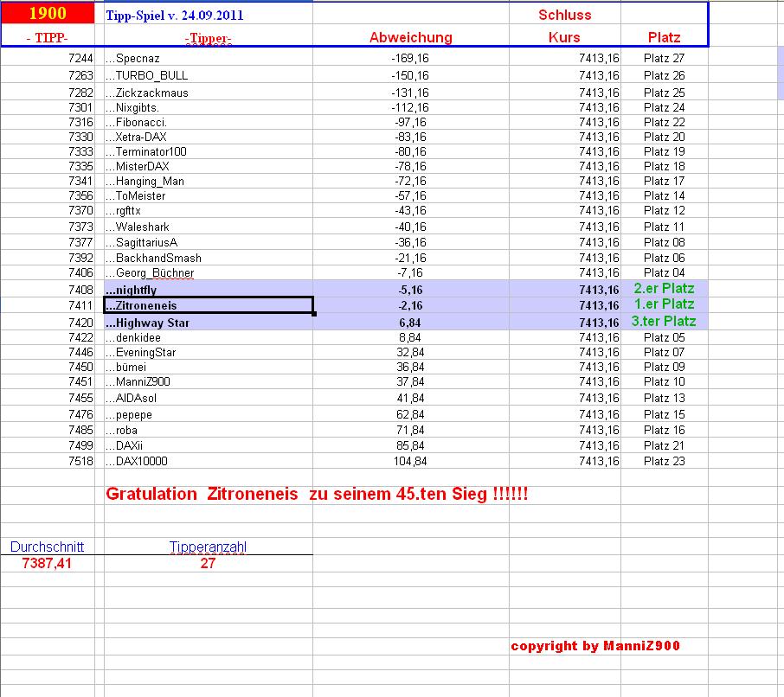Click the Gratulation Zitroneneis congratulation text
The height and width of the screenshot is (697, 784).
point(317,494)
